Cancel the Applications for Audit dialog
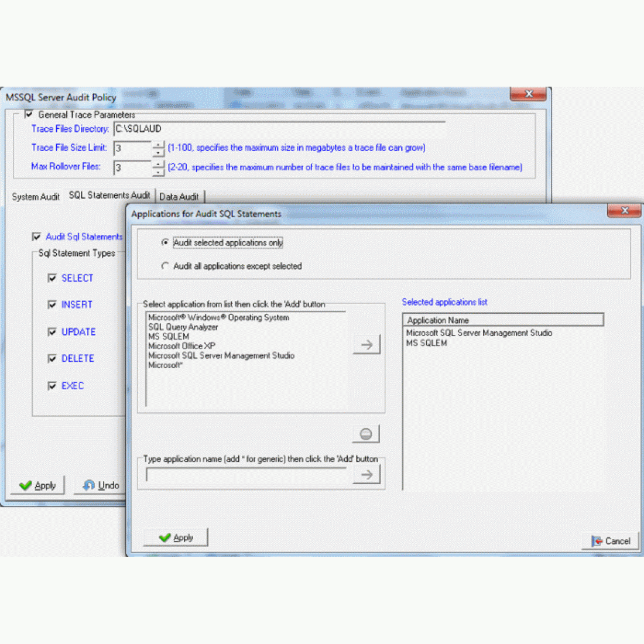 (611, 541)
